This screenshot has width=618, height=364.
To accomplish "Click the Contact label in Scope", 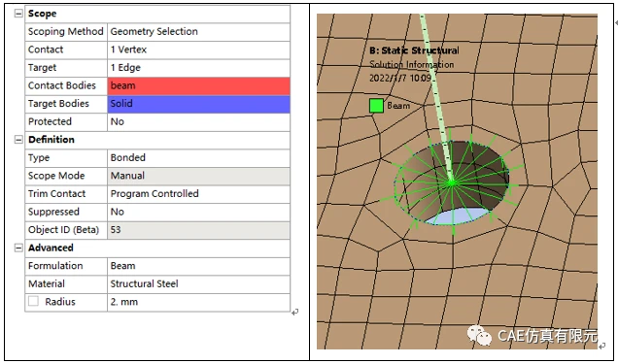I will pos(46,50).
